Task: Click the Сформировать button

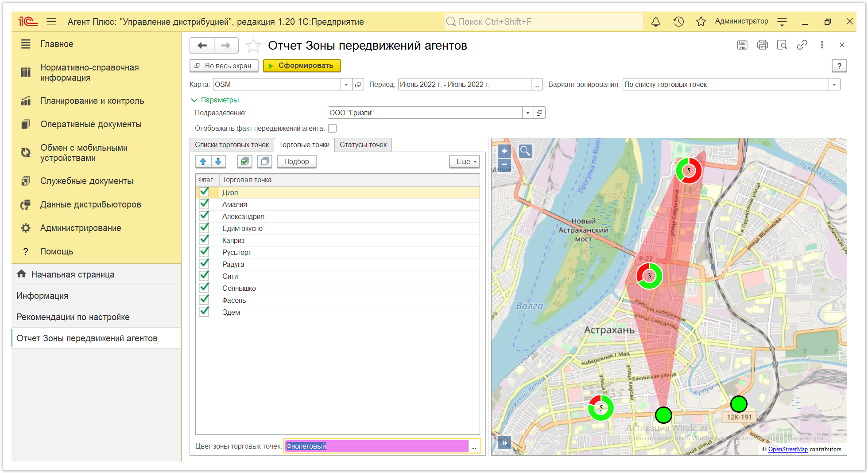Action: (x=302, y=66)
